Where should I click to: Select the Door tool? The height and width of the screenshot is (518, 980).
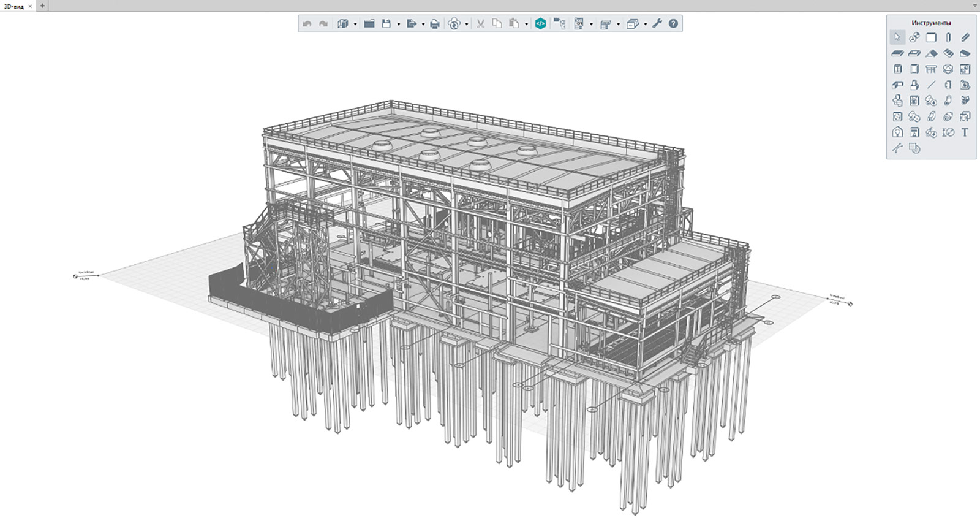click(914, 69)
